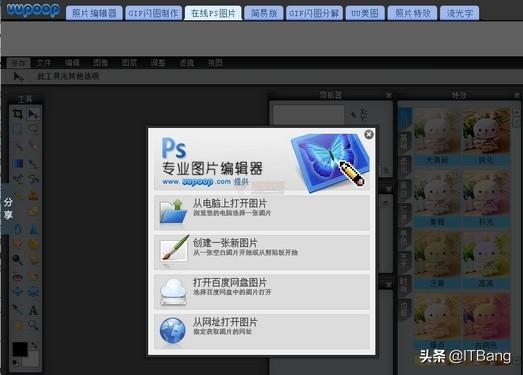The height and width of the screenshot is (375, 523).
Task: Click the cloud Baidu netdisk icon
Action: click(x=173, y=291)
